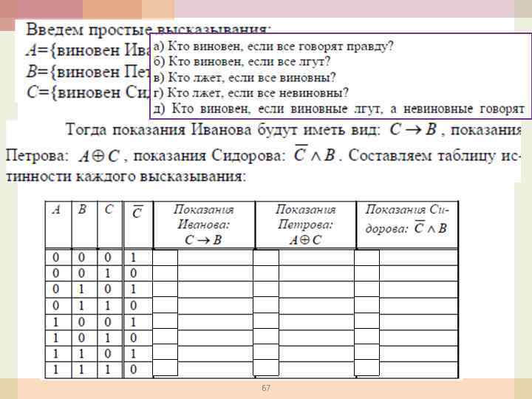Click the A value in row 1 0 0

coord(56,321)
